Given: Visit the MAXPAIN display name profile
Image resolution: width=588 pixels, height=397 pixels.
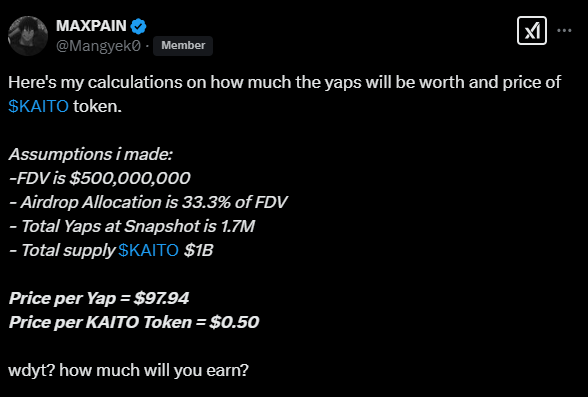Looking at the screenshot, I should 91,26.
